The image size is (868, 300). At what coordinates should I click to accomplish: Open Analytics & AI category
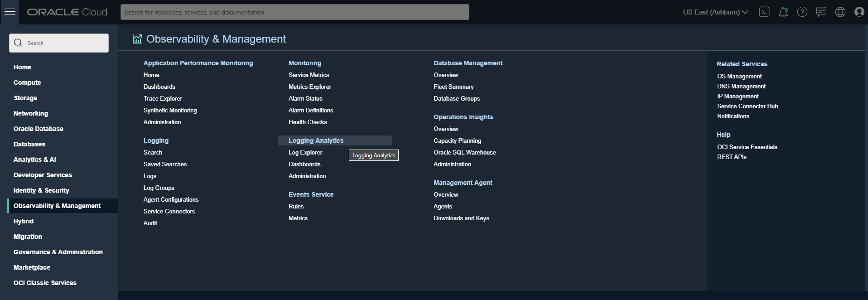click(x=35, y=160)
